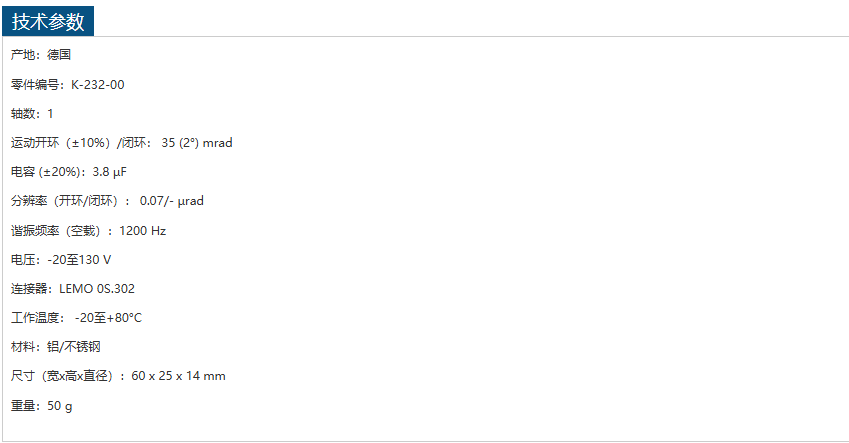
Task: Click the 分辨率（开环/闭环）line
Action: [x=107, y=201]
